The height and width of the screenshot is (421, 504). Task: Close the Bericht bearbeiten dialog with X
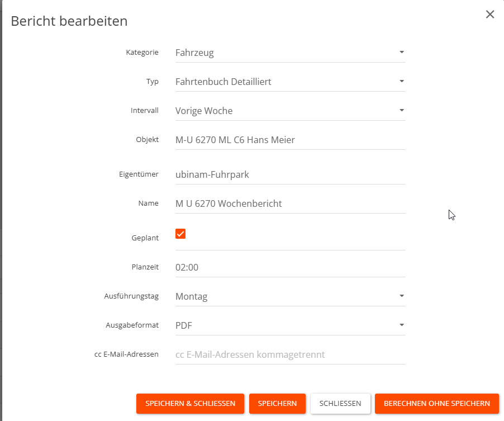490,15
